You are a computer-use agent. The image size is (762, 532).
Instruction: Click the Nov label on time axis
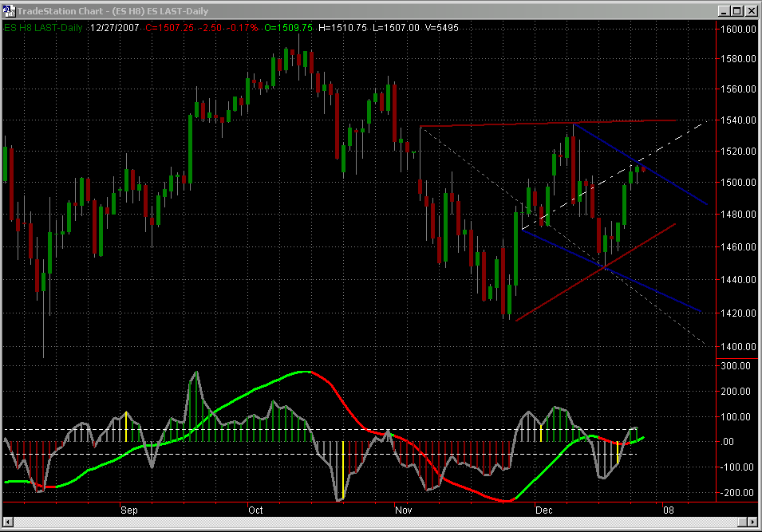(x=404, y=510)
